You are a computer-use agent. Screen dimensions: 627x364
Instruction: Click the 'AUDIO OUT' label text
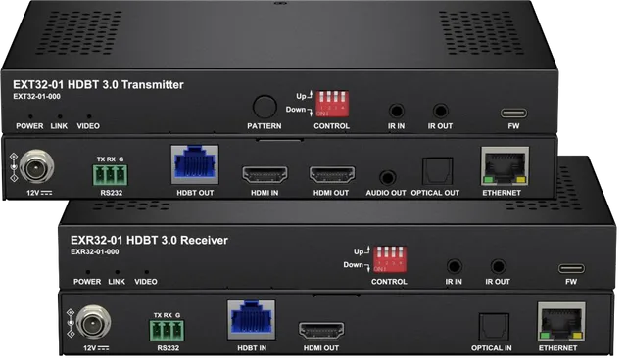point(386,193)
